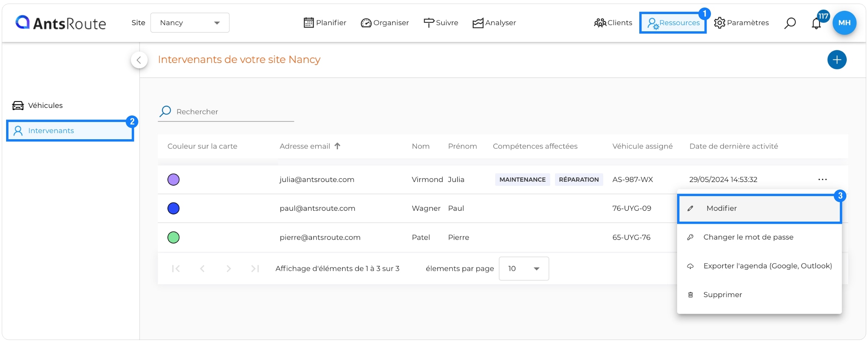Choose Changer le mot de passe
The image size is (868, 345).
[759, 237]
